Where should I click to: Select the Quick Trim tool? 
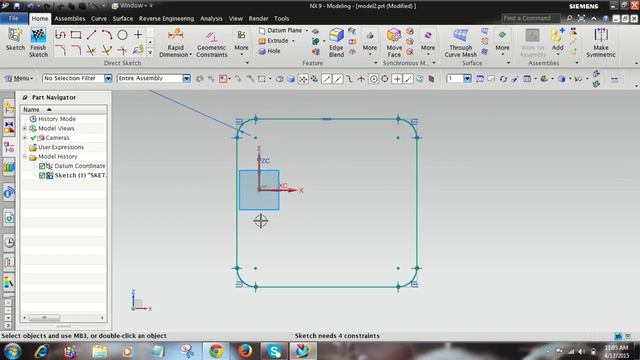pyautogui.click(x=91, y=50)
